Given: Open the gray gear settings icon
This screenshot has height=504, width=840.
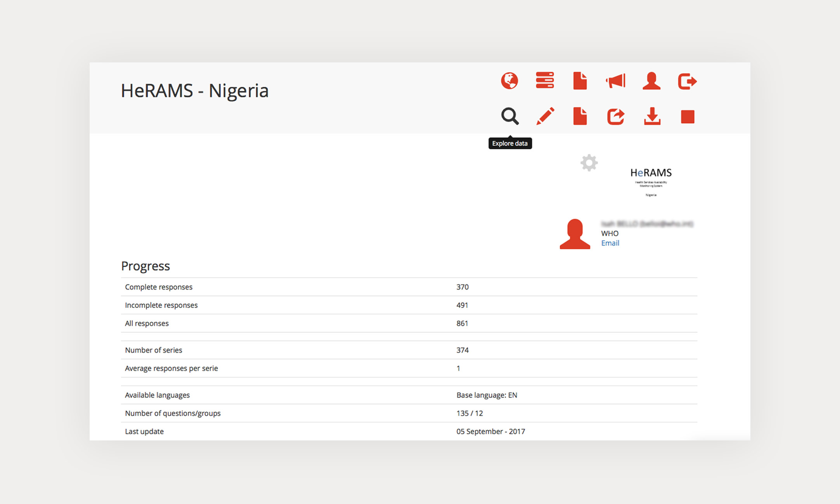Looking at the screenshot, I should pos(589,163).
